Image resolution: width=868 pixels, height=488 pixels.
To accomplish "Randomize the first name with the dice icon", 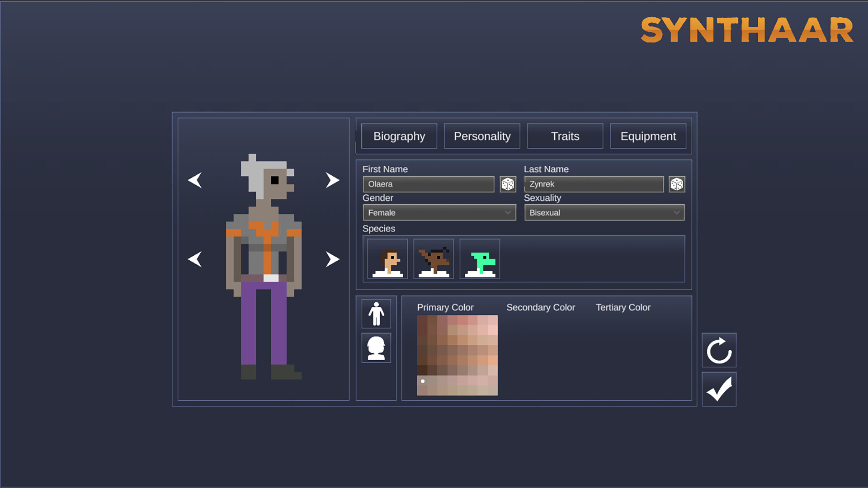I will pos(507,184).
